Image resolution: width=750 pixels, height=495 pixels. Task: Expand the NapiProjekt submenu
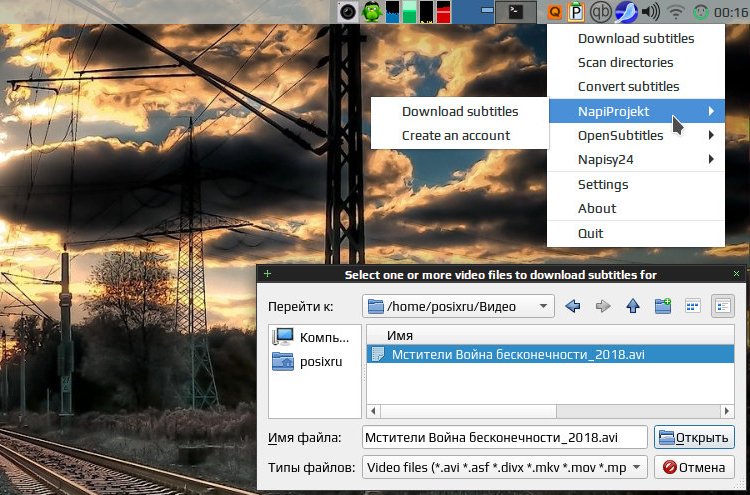point(636,111)
